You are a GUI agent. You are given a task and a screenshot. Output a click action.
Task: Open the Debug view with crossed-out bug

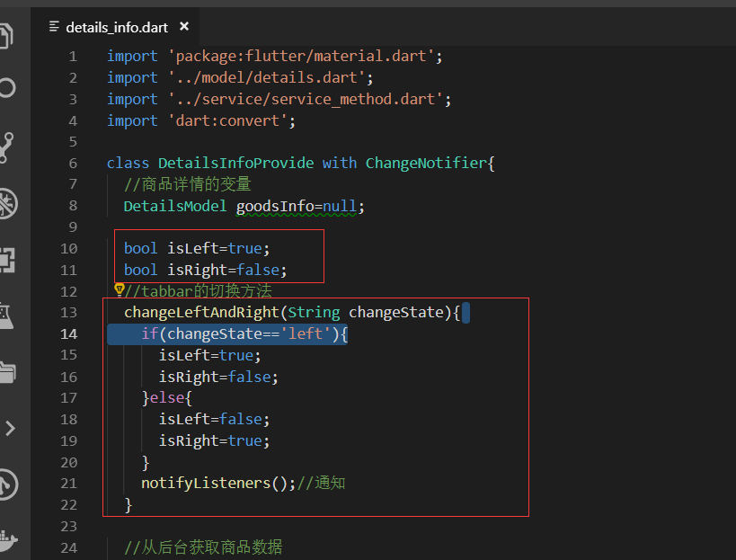8,204
